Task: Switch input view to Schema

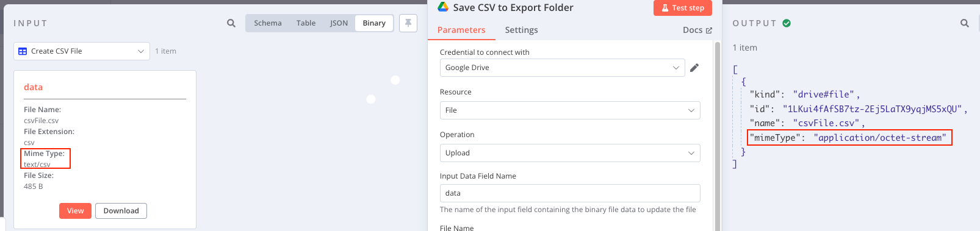Action: coord(268,23)
